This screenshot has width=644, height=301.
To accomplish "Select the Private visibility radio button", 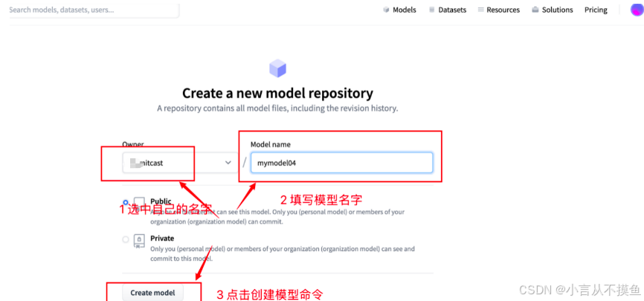I will click(126, 239).
